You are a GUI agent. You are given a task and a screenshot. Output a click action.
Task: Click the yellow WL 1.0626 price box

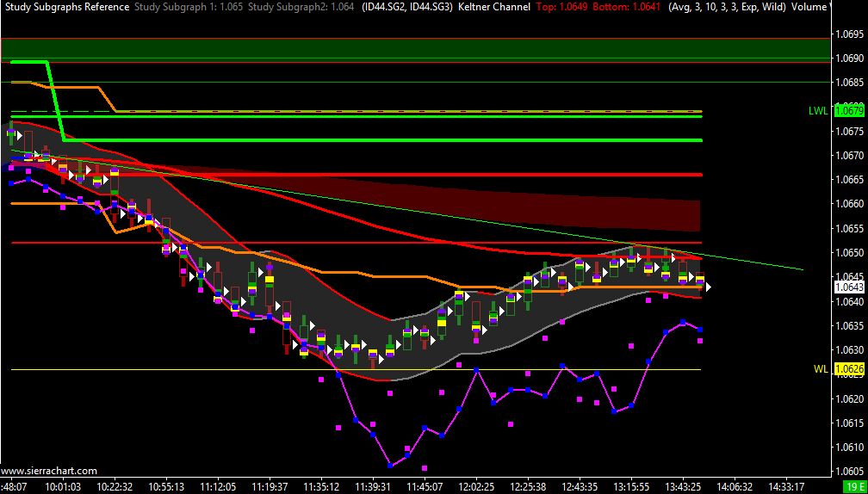(849, 369)
